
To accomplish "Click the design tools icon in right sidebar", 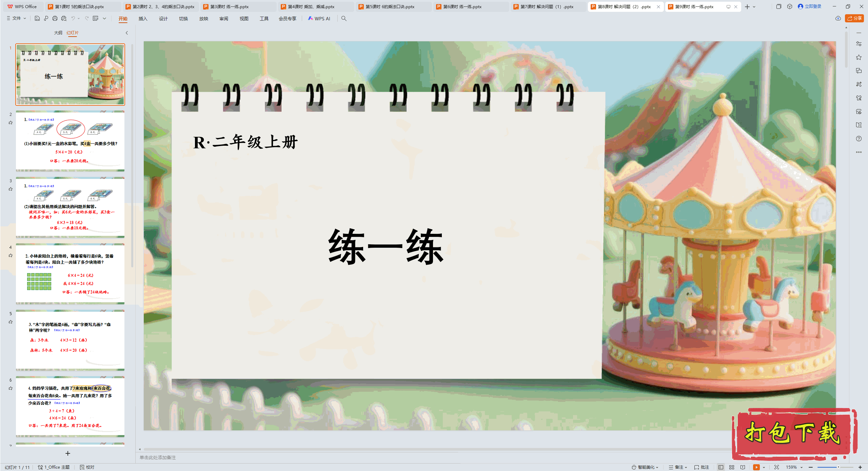I will pyautogui.click(x=859, y=84).
